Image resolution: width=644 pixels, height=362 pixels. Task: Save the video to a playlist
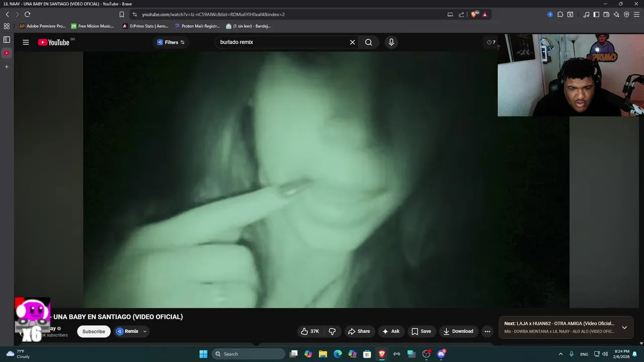[421, 331]
